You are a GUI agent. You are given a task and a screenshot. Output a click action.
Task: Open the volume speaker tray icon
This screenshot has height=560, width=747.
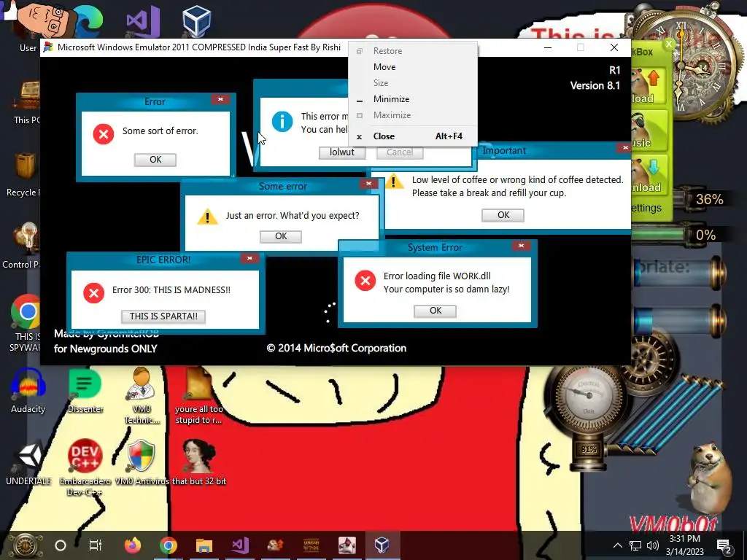click(653, 545)
